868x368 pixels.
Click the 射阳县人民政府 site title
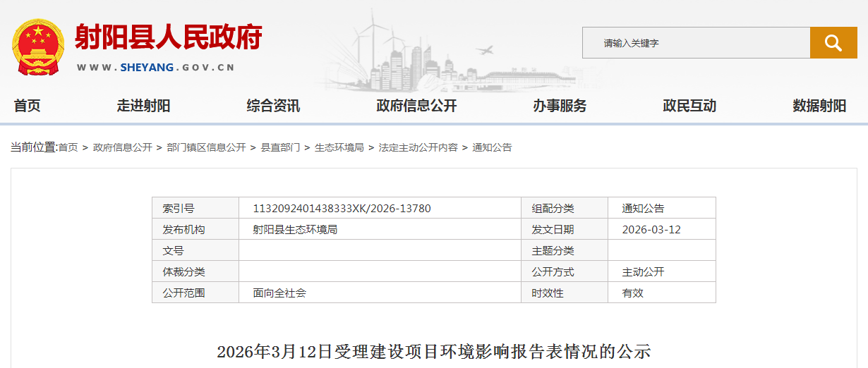(x=168, y=37)
